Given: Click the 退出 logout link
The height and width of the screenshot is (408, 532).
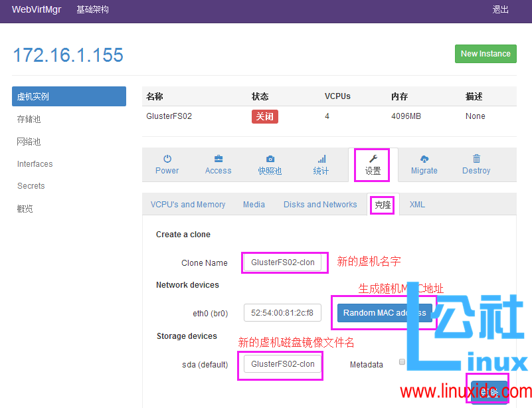Looking at the screenshot, I should [500, 9].
